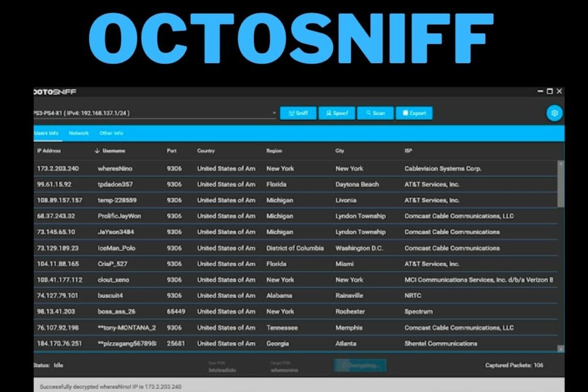Select username JaYson3484

[x=116, y=232]
